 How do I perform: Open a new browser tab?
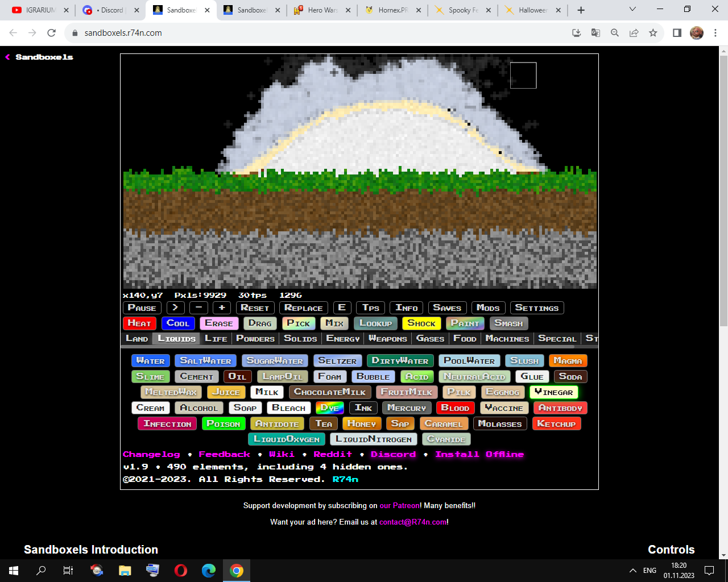tap(581, 10)
